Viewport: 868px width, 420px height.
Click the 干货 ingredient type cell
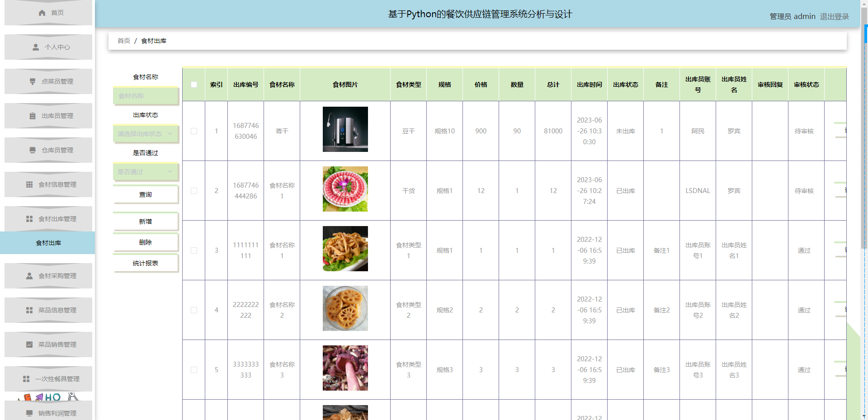409,191
